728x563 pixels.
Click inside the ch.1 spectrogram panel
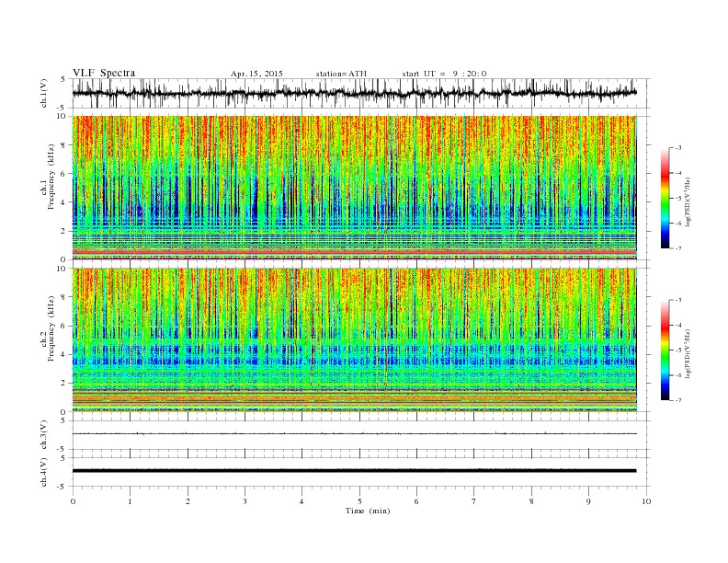coord(354,187)
